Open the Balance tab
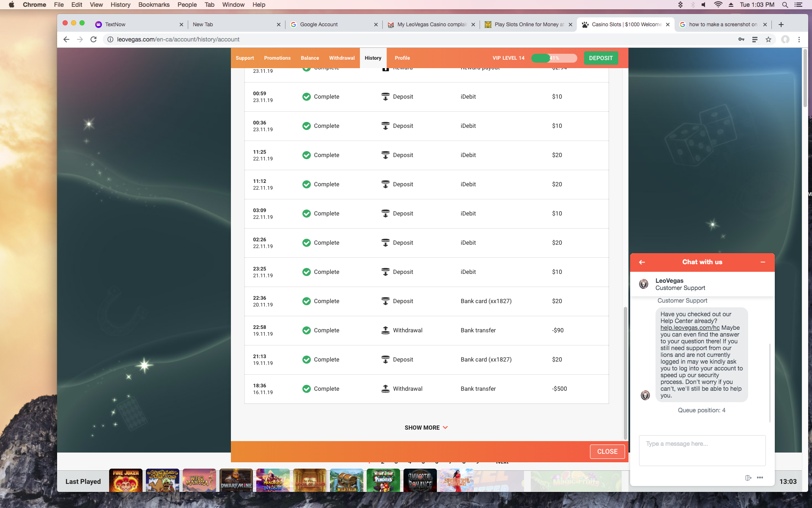The width and height of the screenshot is (812, 508). (310, 58)
